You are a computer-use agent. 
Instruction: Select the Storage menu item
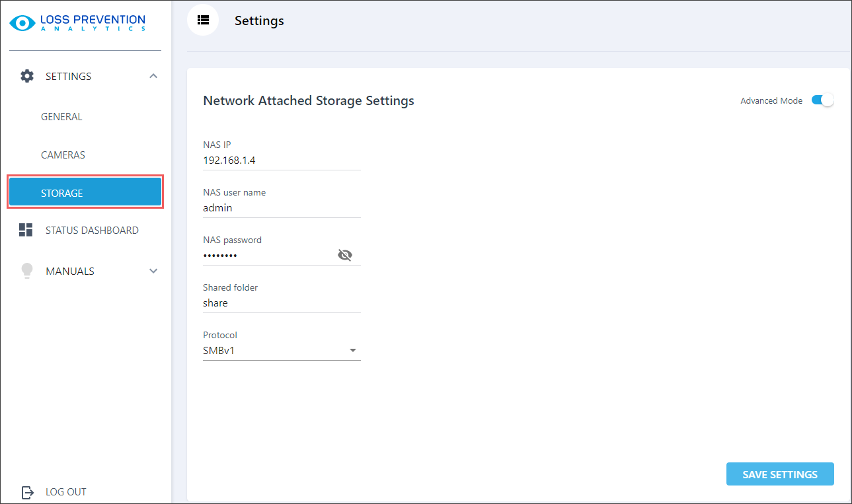coord(85,193)
